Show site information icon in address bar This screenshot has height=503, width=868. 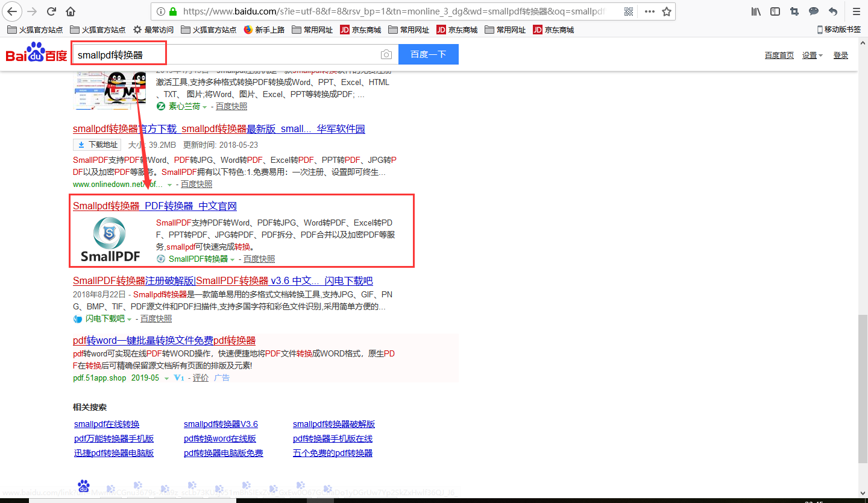point(160,11)
